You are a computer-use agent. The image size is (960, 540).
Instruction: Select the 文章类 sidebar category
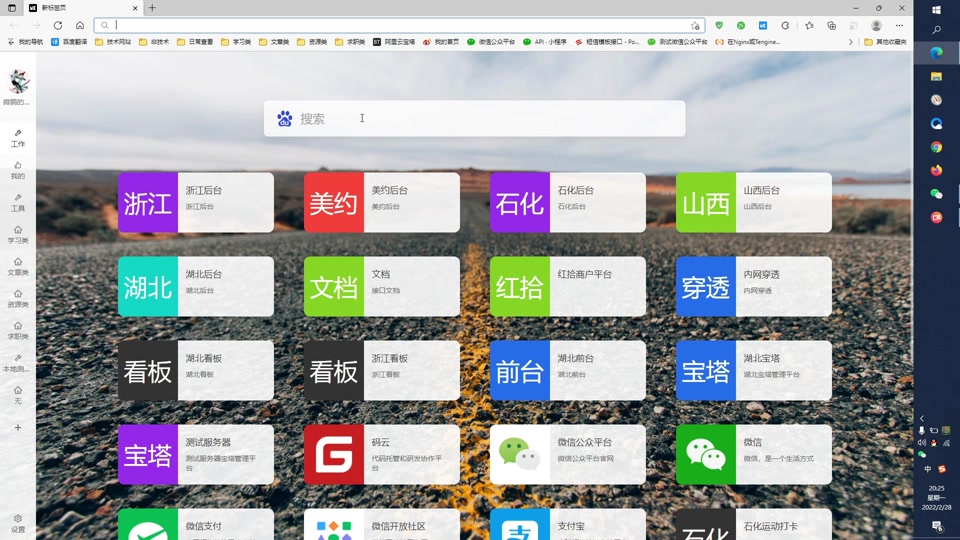18,267
